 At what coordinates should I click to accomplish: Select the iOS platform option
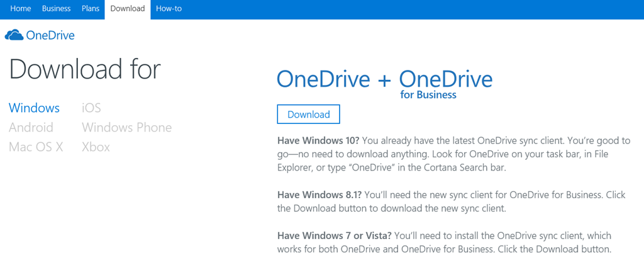[x=91, y=108]
